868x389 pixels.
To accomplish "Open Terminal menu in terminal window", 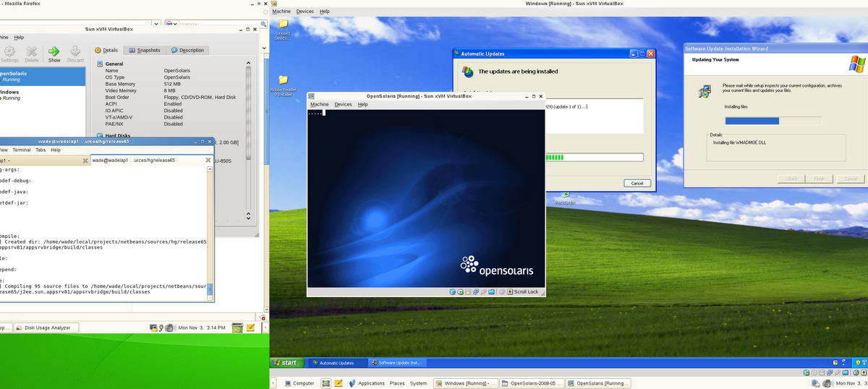I will point(21,150).
